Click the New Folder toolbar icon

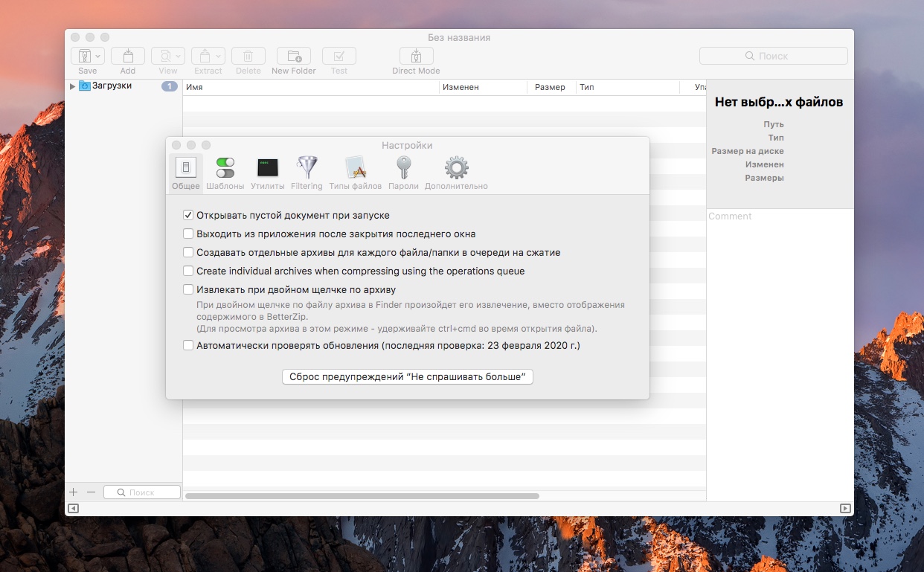click(293, 57)
